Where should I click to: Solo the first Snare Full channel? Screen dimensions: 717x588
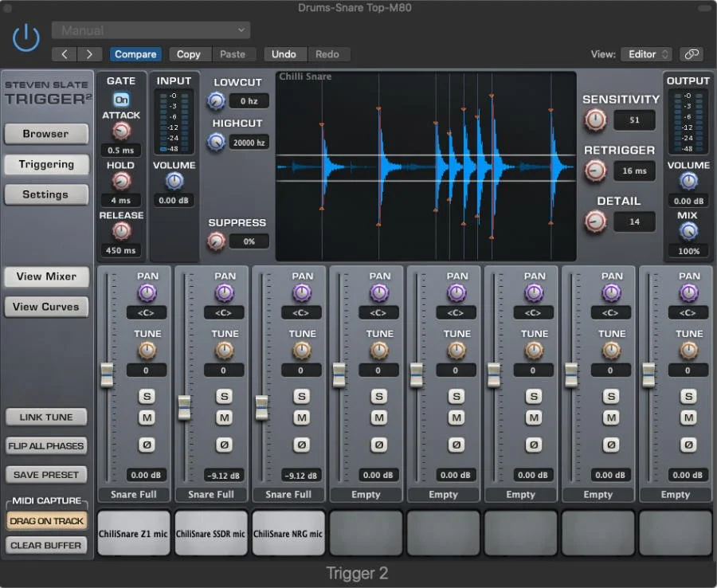coord(147,396)
